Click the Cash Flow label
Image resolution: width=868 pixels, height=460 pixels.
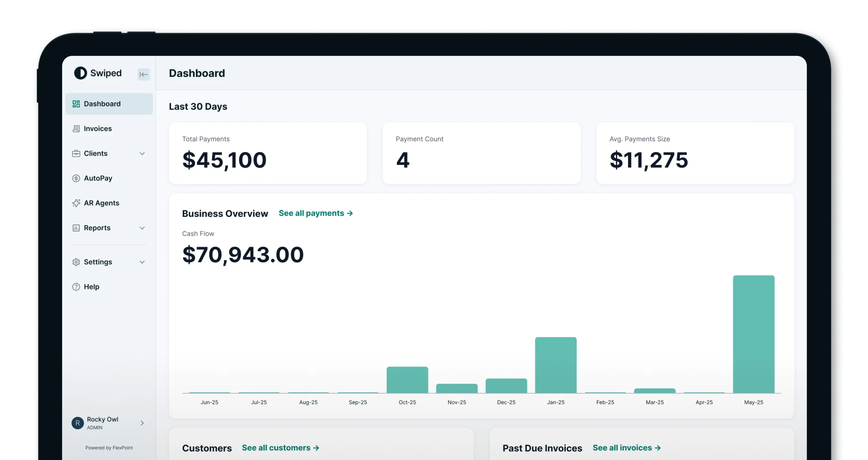(198, 233)
